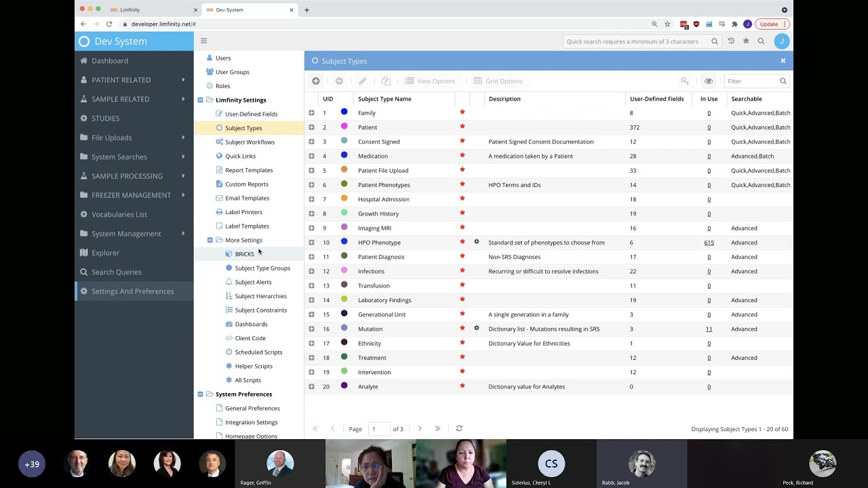Click the gear icon on HPO Phenotype row
The width and height of the screenshot is (868, 488).
click(x=477, y=242)
